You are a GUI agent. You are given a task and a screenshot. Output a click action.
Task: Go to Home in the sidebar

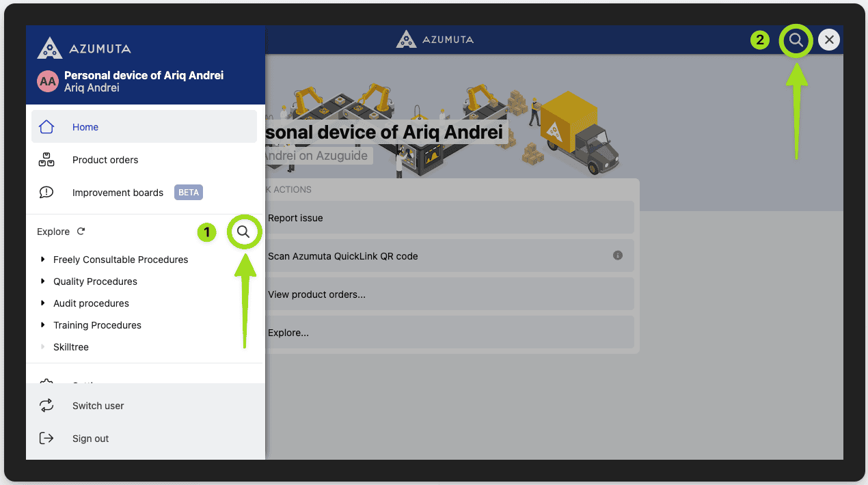(85, 127)
